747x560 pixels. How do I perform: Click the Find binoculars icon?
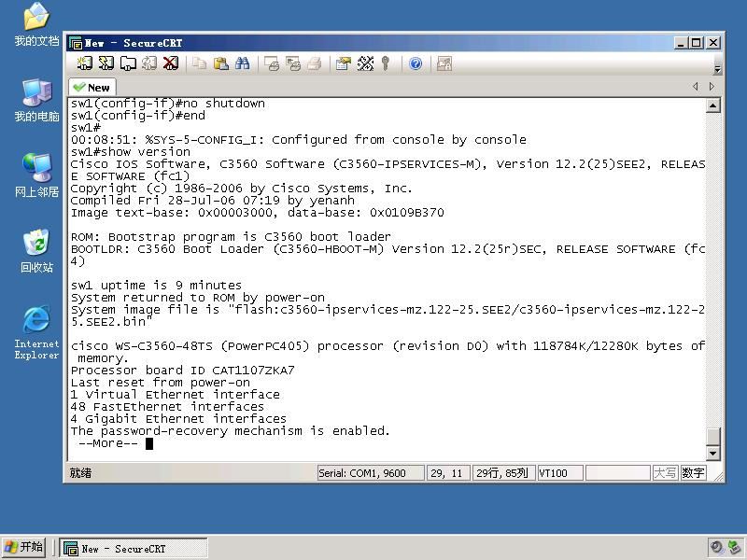point(243,63)
